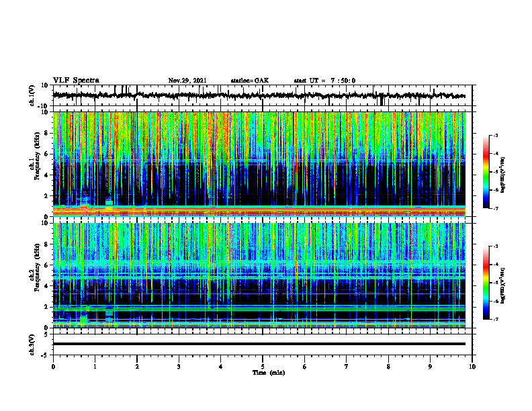Image resolution: width=532 pixels, height=411 pixels.
Task: Click time axis tick label "3"
Action: coord(179,367)
